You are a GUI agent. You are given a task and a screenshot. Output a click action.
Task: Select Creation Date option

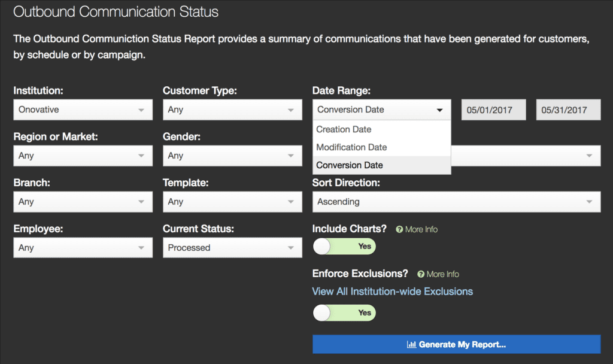(381, 129)
